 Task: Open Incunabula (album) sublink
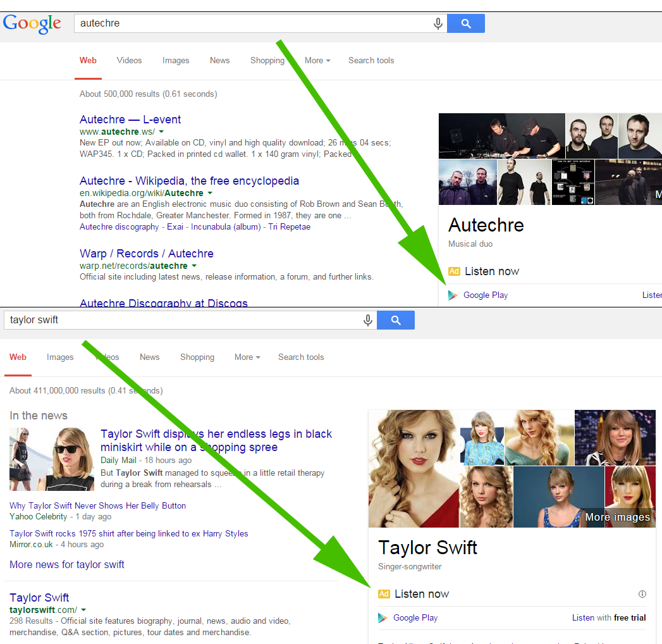click(x=226, y=226)
